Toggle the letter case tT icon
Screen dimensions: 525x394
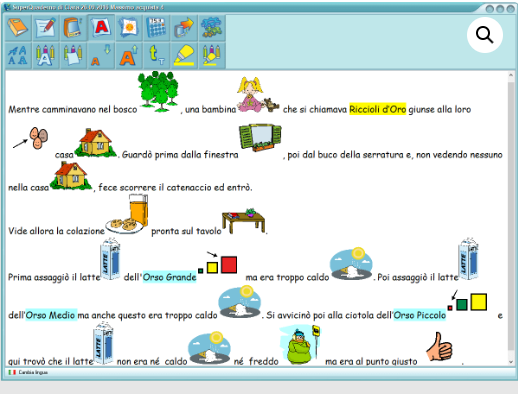[157, 56]
